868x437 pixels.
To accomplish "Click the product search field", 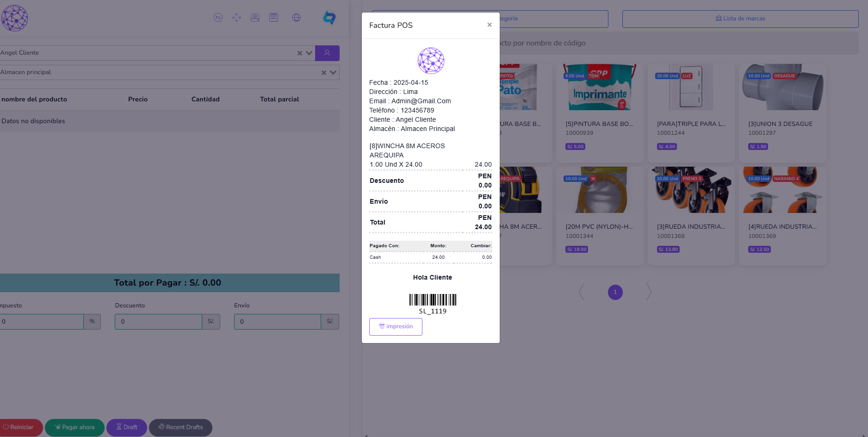I will click(679, 43).
